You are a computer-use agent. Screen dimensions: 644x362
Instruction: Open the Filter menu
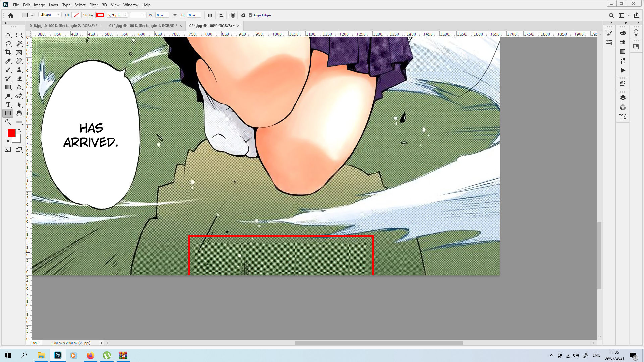[94, 5]
